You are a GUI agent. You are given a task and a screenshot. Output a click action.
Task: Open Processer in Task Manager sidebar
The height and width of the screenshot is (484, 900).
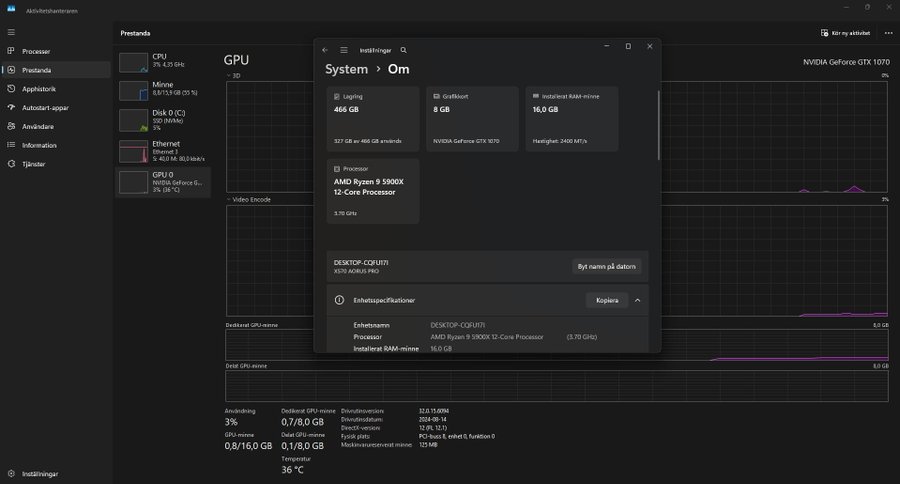[36, 51]
